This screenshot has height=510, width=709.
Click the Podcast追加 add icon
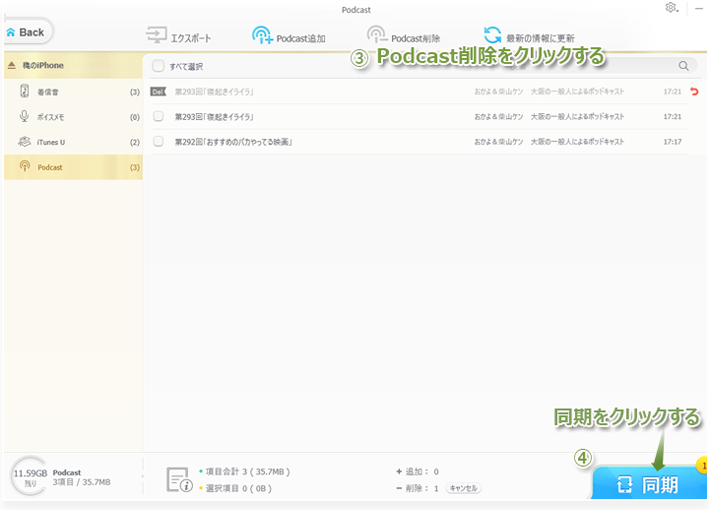pyautogui.click(x=262, y=35)
